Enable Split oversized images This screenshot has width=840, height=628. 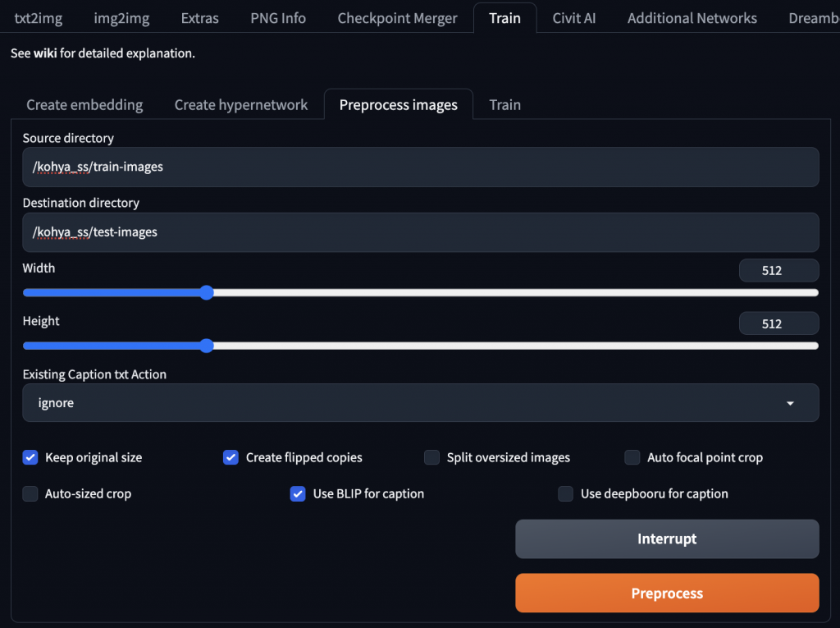431,457
